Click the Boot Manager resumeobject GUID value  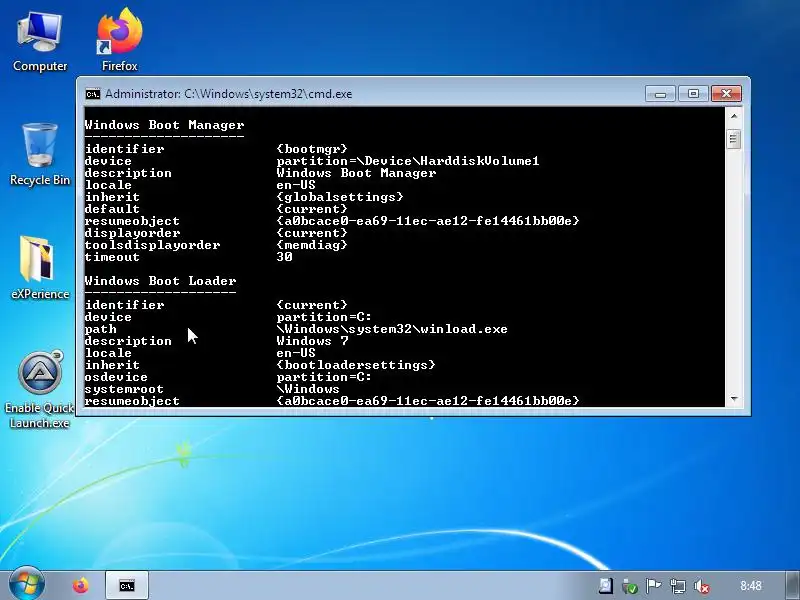pyautogui.click(x=428, y=221)
